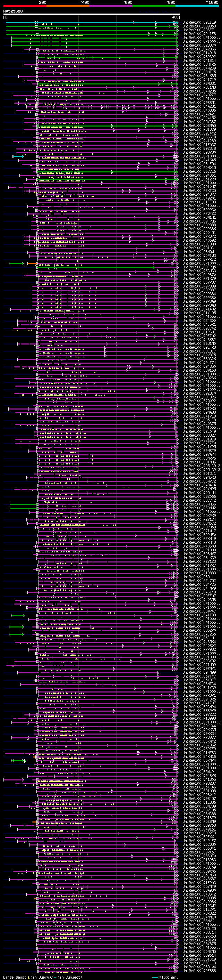The width and height of the screenshot is (222, 980).
Task: Click the orange ~40% identity legend segment
Action: [x=68, y=6]
